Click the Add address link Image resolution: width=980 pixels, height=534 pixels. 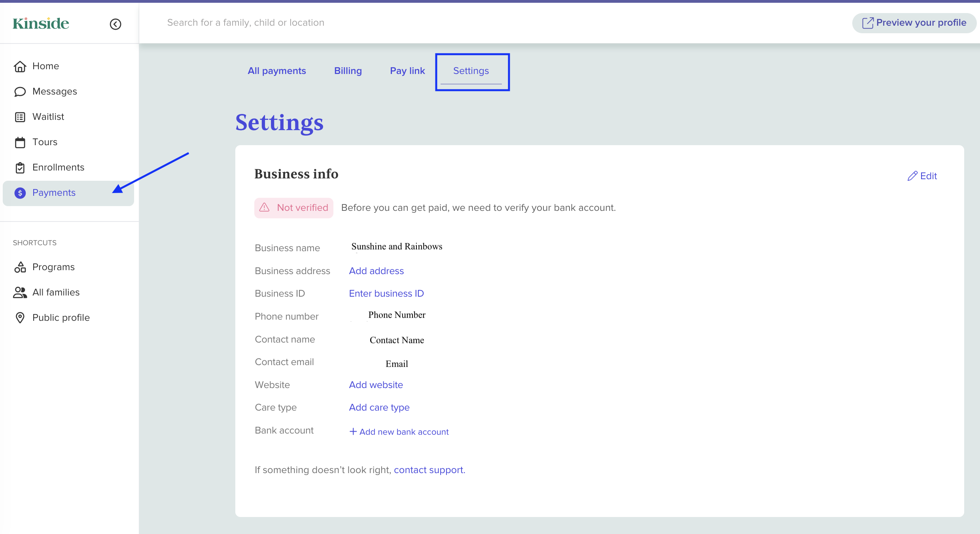click(x=376, y=271)
